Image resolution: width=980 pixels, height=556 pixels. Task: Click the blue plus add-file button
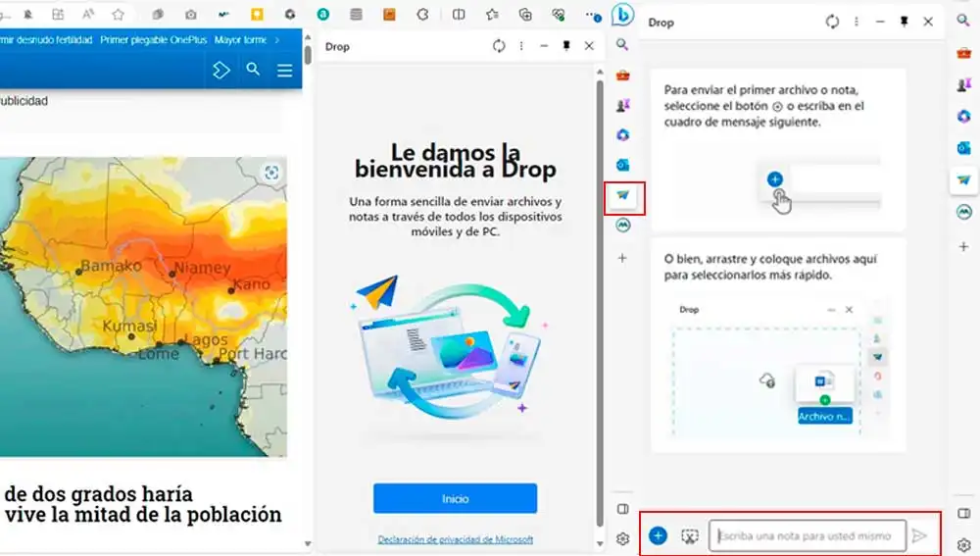(x=659, y=535)
